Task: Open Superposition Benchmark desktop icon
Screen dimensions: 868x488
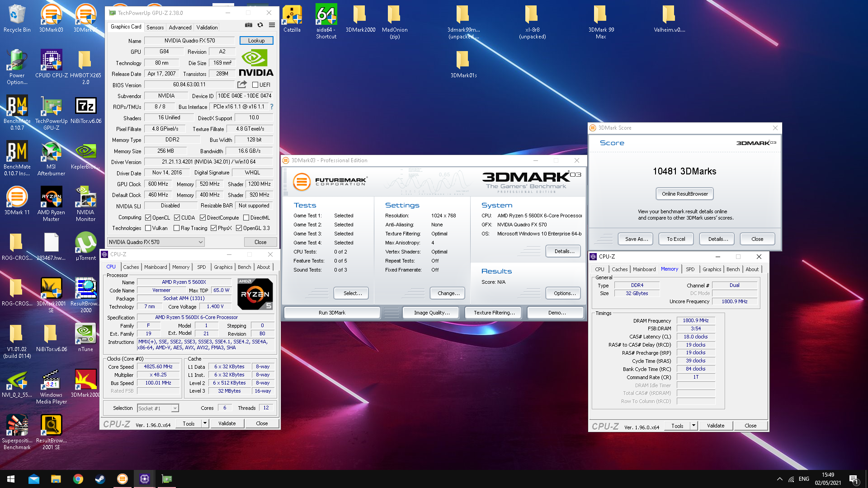Action: tap(17, 432)
